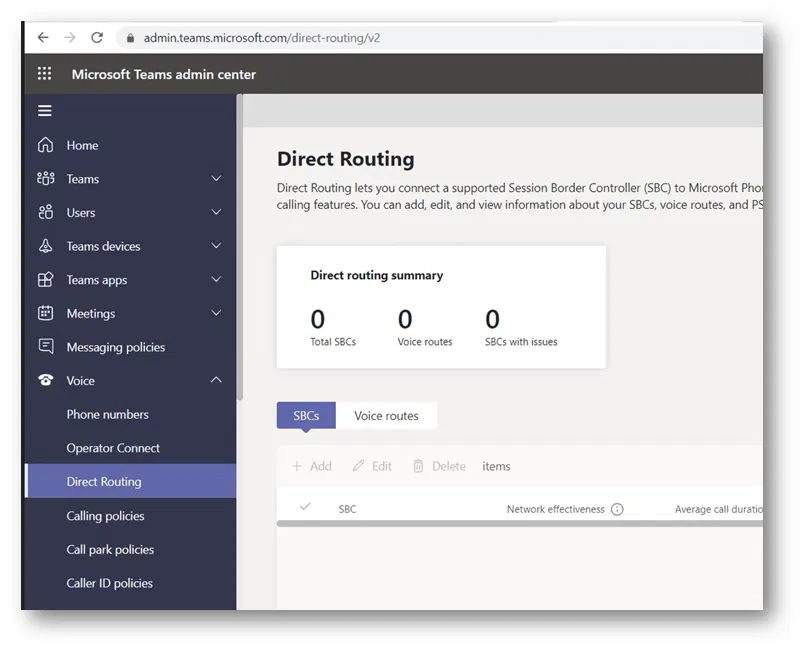Collapse the Voice section chevron

[x=216, y=380]
